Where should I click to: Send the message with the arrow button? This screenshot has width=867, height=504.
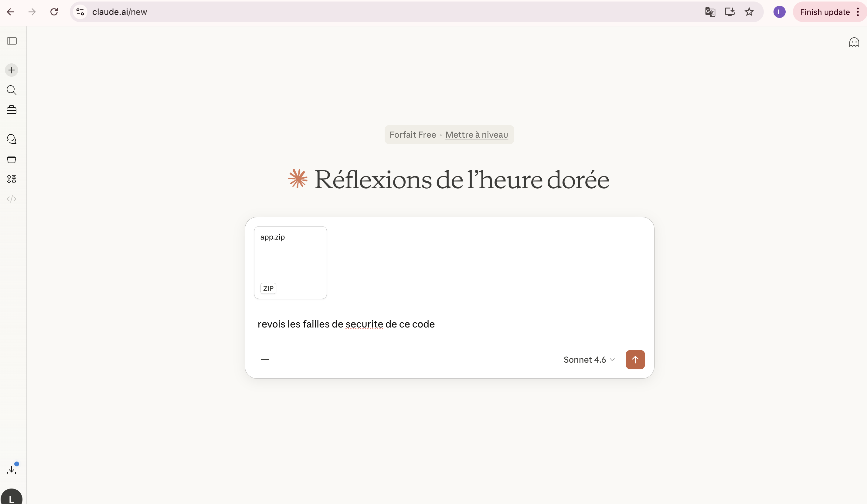635,359
